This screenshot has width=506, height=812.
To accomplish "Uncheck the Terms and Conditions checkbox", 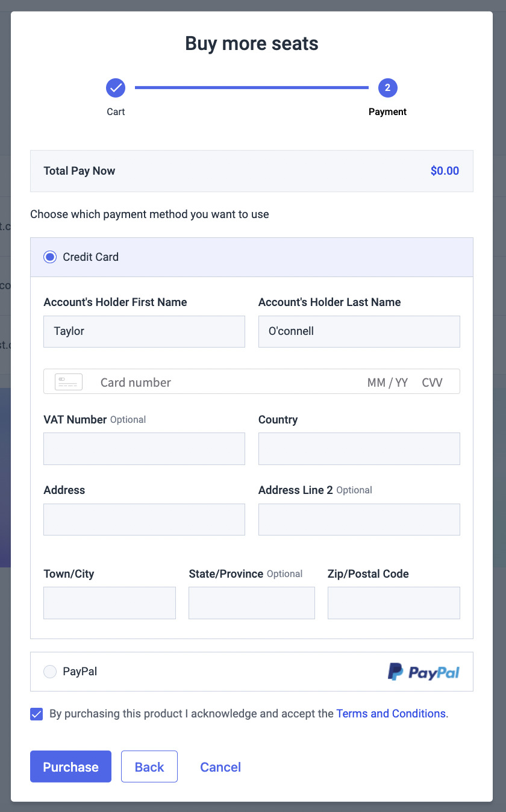I will tap(37, 714).
